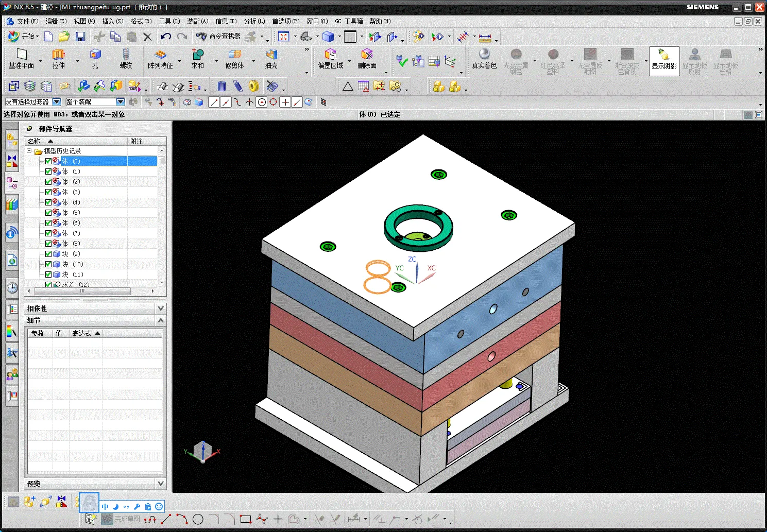
Task: Toggle checkbox of 块 (10) feature
Action: [48, 264]
